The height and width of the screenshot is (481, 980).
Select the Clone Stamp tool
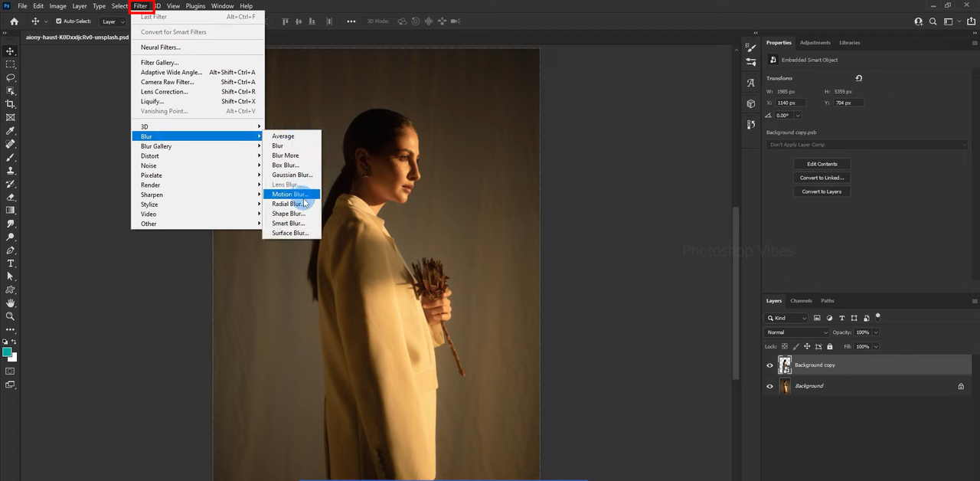(x=10, y=171)
